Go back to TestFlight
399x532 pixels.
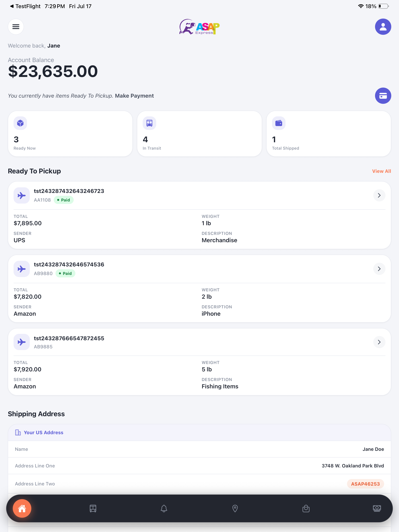(25, 6)
